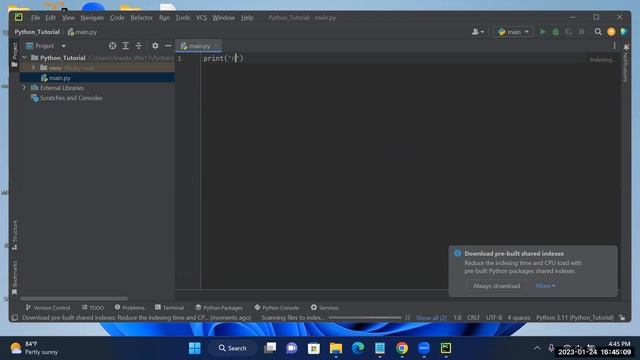Open editor tab options kebab menu
This screenshot has width=640, height=360.
click(614, 46)
